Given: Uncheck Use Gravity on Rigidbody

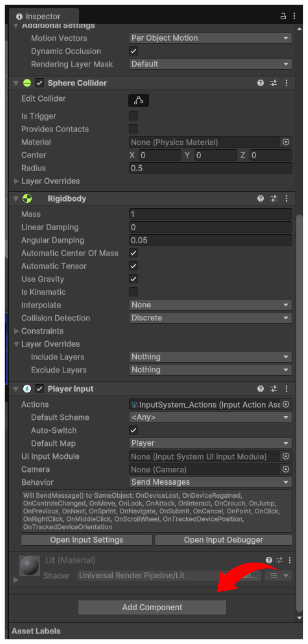Looking at the screenshot, I should pyautogui.click(x=133, y=279).
